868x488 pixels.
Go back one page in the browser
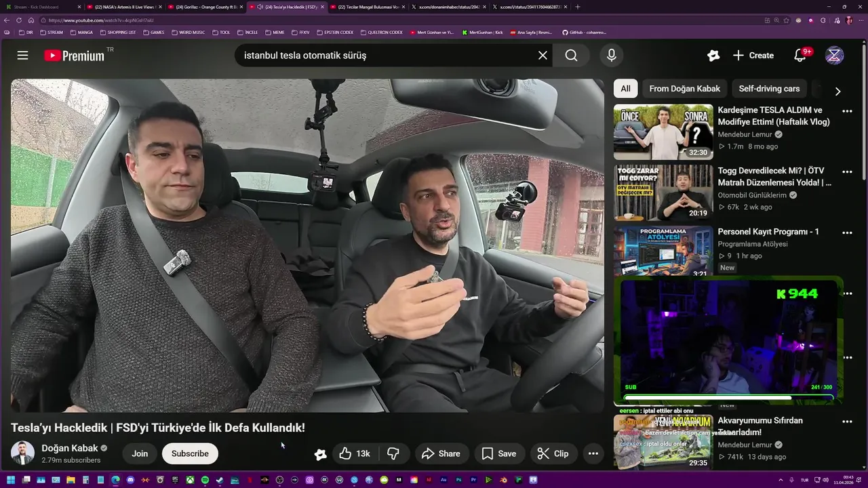pos(7,20)
